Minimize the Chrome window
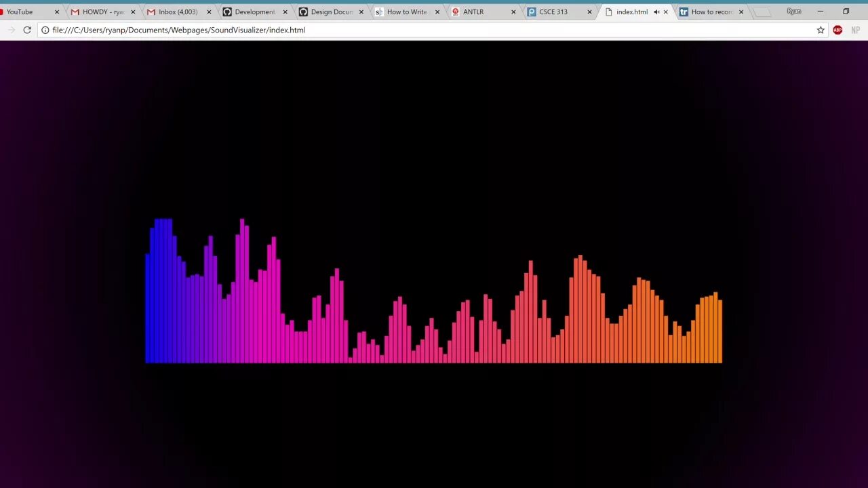Image resolution: width=868 pixels, height=488 pixels. (x=820, y=12)
